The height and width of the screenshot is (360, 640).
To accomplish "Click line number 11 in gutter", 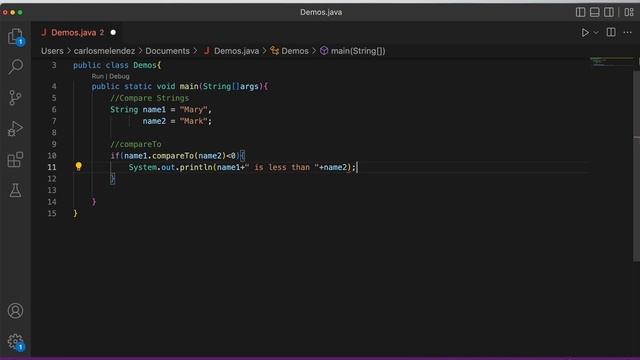I will coord(52,167).
